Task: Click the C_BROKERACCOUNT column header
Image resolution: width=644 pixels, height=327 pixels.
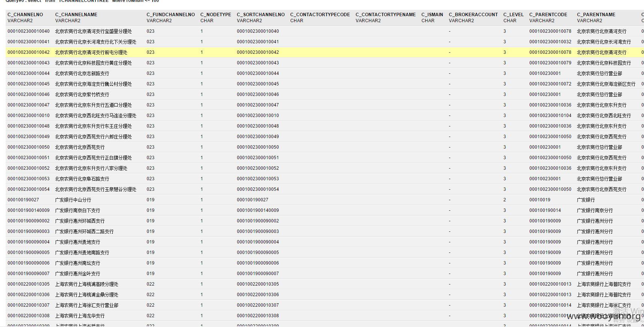Action: [473, 15]
